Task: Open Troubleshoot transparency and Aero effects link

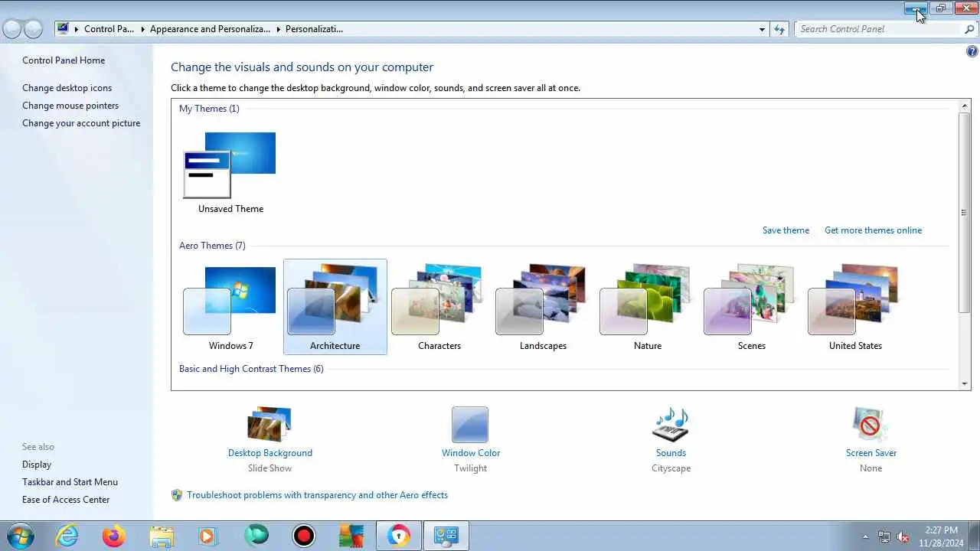Action: click(317, 495)
